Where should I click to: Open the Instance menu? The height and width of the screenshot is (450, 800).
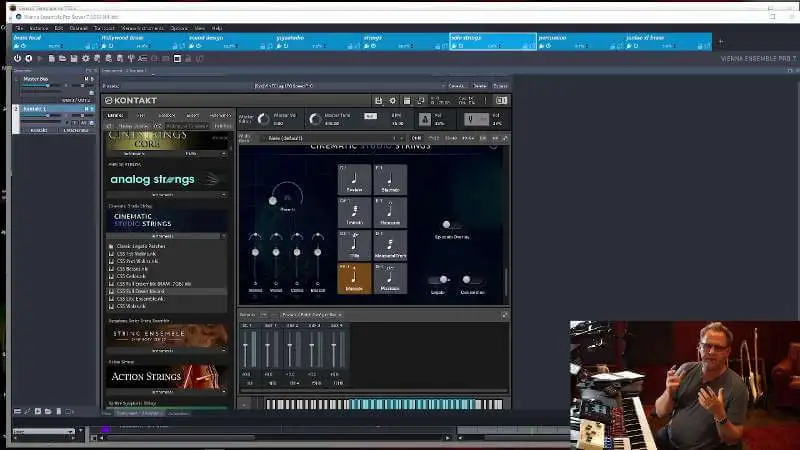click(39, 28)
